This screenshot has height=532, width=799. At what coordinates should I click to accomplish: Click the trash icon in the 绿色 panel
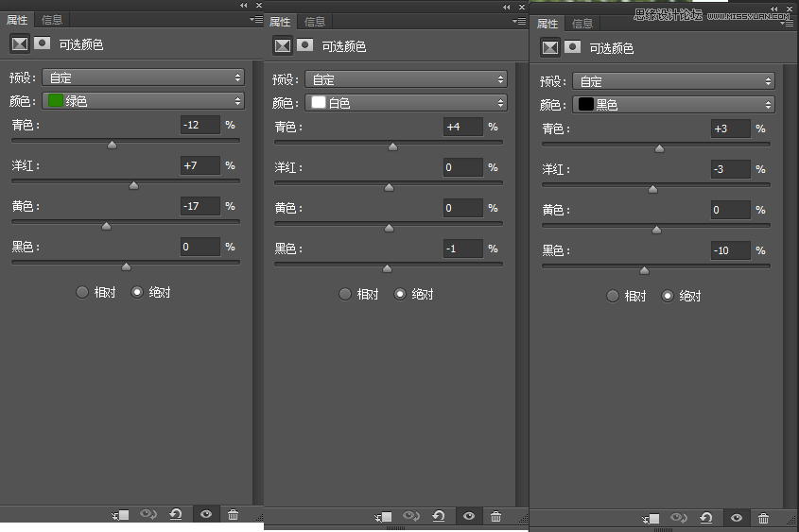point(233,515)
